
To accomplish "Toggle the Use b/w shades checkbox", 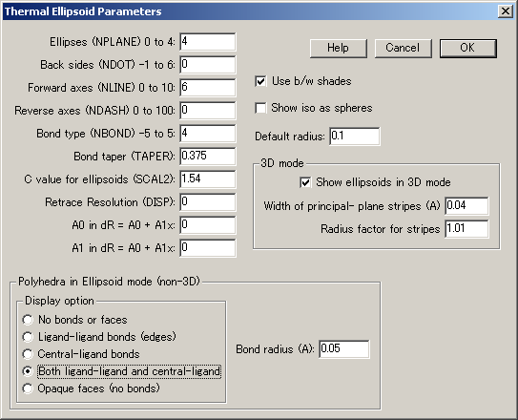I will pyautogui.click(x=260, y=81).
